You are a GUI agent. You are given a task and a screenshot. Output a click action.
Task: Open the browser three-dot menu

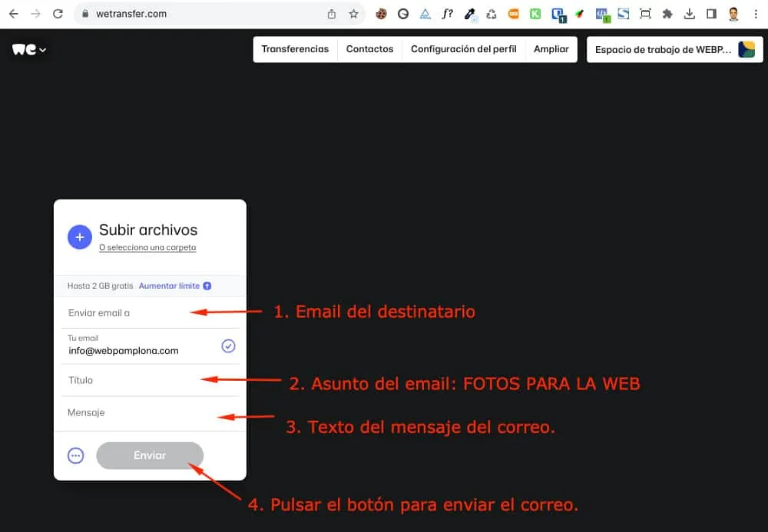[x=755, y=13]
